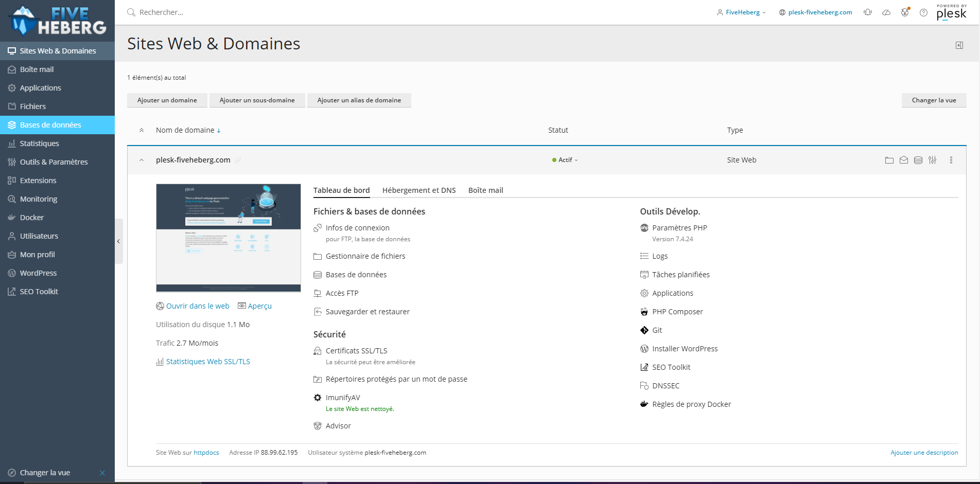Switch to Boîte mail tab
Screen dimensions: 980x484
click(x=486, y=190)
